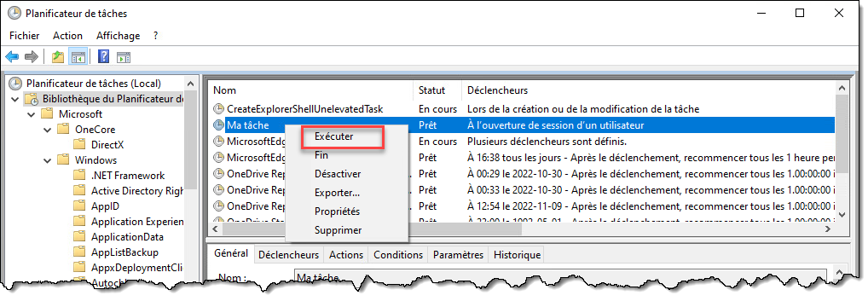The image size is (868, 307).
Task: Click Supprimer in the context menu
Action: pyautogui.click(x=339, y=230)
